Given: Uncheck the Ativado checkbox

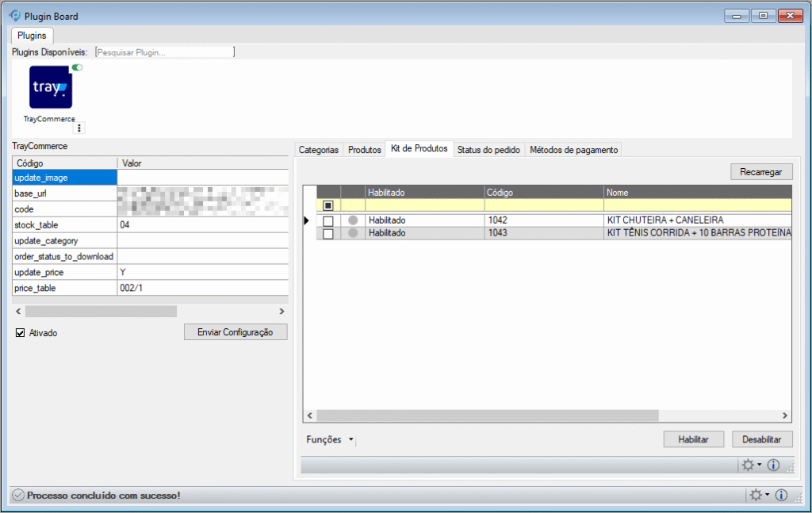Looking at the screenshot, I should [21, 333].
